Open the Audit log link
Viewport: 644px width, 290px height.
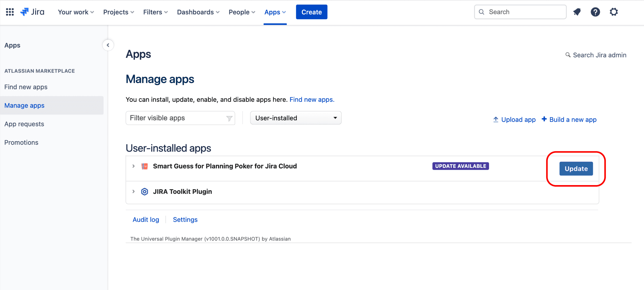point(146,219)
